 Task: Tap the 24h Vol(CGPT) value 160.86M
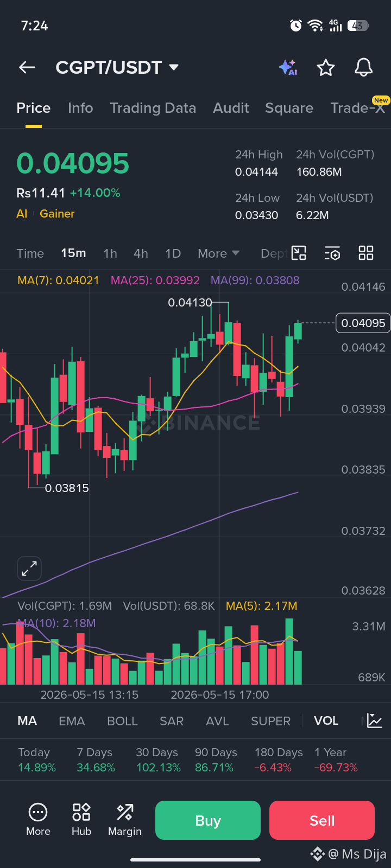click(319, 172)
